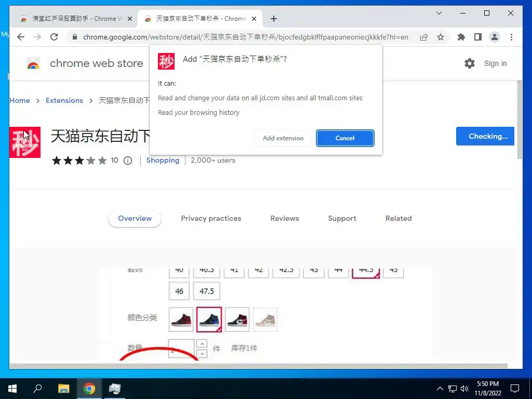This screenshot has width=532, height=399.
Task: Select the red-black sneaker color option
Action: [x=181, y=320]
